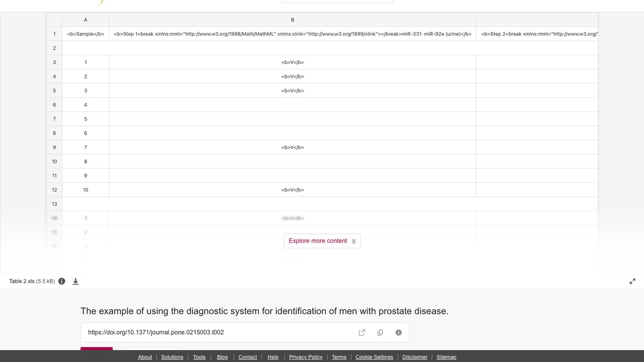Open the table preview in fullscreen

point(632,281)
